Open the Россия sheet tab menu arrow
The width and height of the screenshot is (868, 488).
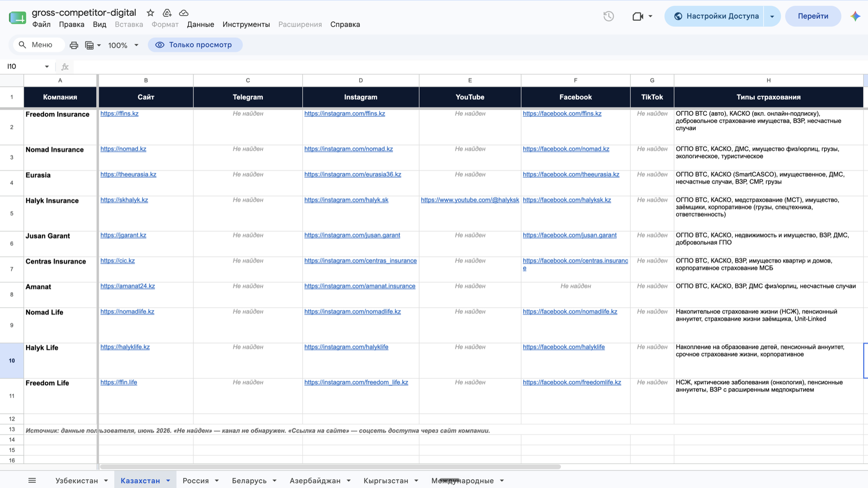pyautogui.click(x=217, y=481)
